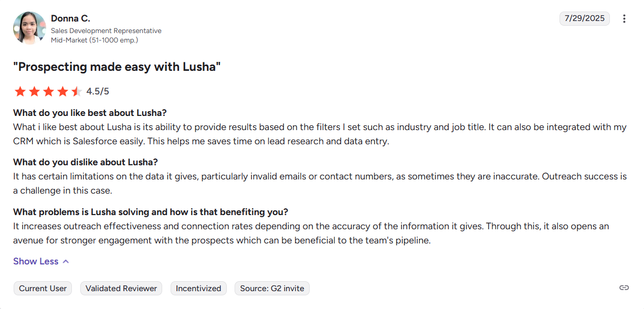Click the review title about Lusha prospecting
Screen dimensions: 644x309
coord(117,67)
